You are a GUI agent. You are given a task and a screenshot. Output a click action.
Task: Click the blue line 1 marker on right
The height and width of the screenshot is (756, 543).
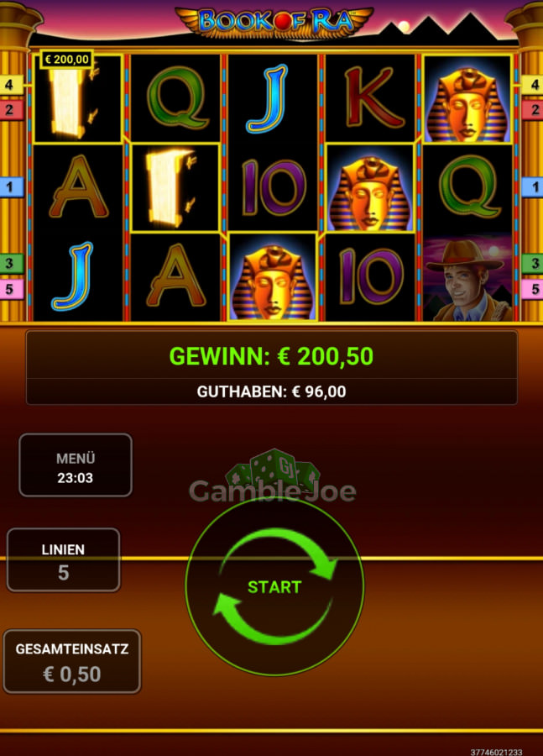[532, 187]
